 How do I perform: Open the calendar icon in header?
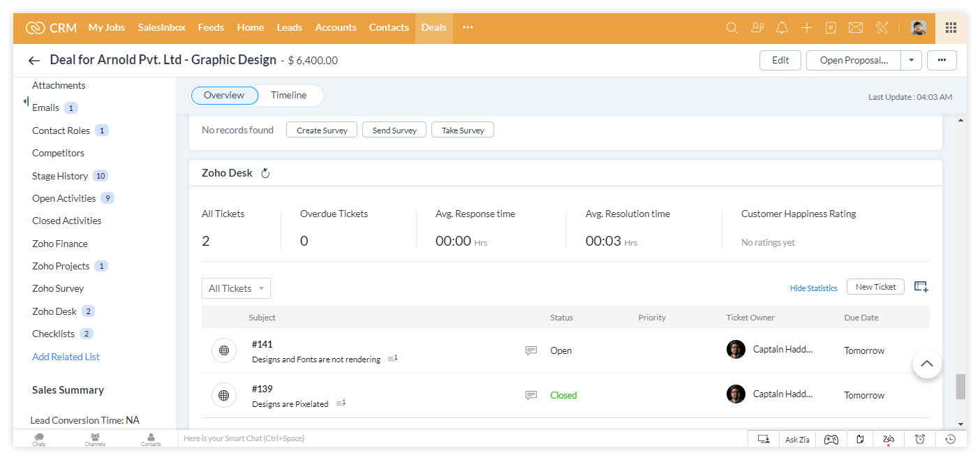point(831,28)
